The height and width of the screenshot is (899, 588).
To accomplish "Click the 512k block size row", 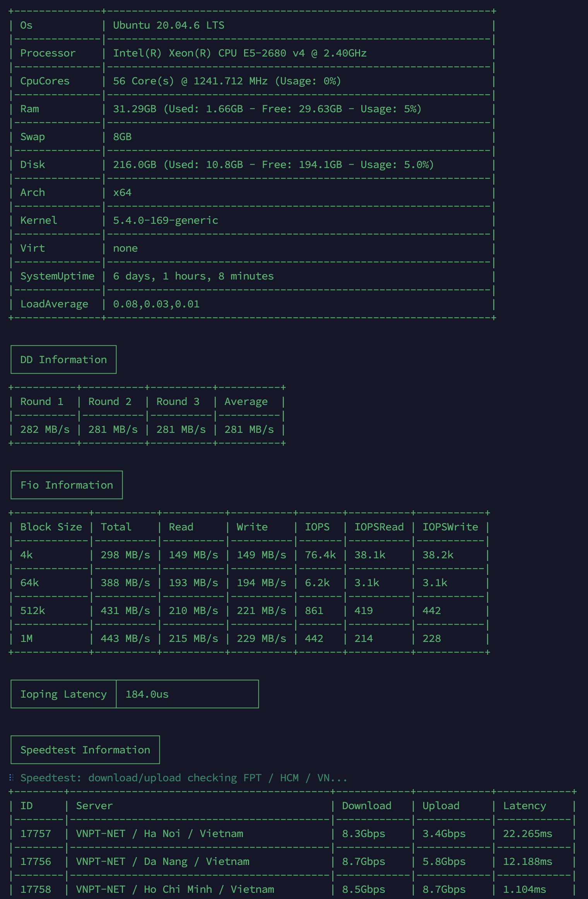I will (32, 611).
